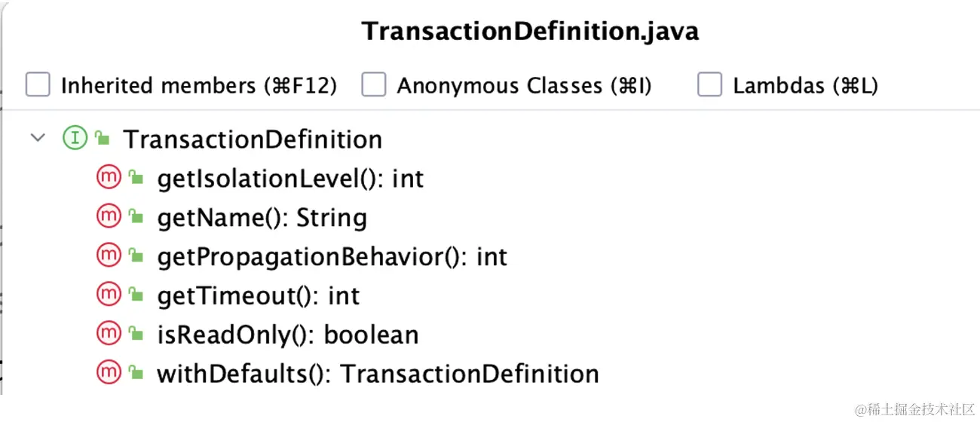Viewport: 980px width, 422px height.
Task: Toggle the Anonymous Classes checkbox
Action: (x=373, y=85)
